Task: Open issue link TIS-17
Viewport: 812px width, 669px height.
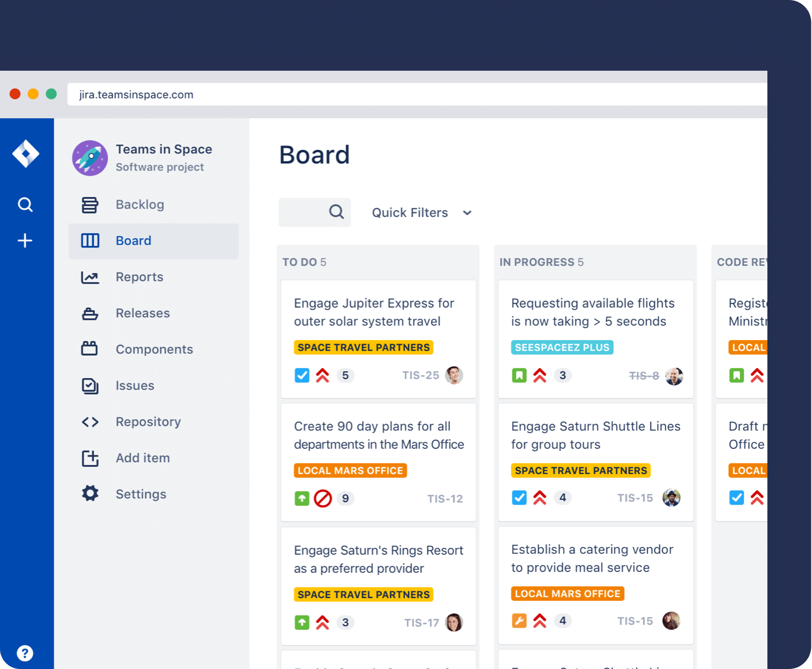Action: coord(422,623)
